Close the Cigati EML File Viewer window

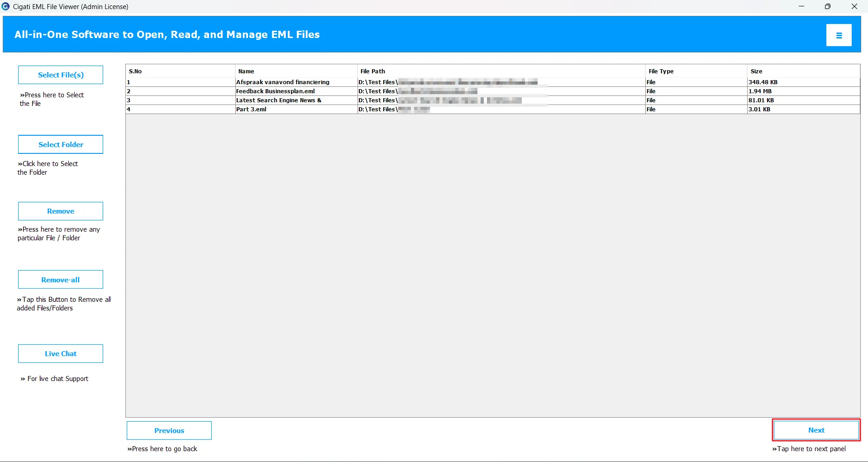tap(854, 6)
